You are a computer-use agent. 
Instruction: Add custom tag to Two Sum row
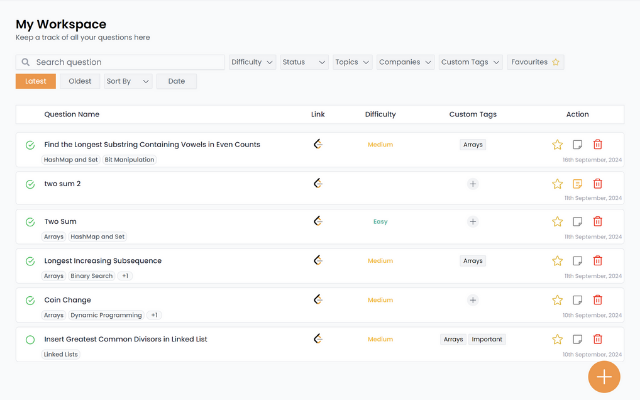click(x=473, y=222)
